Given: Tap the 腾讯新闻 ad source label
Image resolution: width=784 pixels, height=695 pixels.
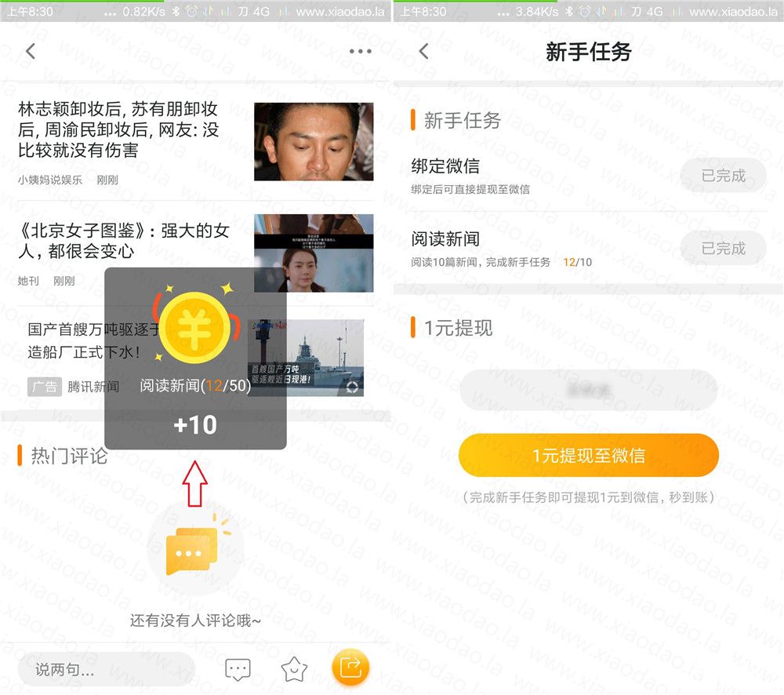Looking at the screenshot, I should pos(93,387).
